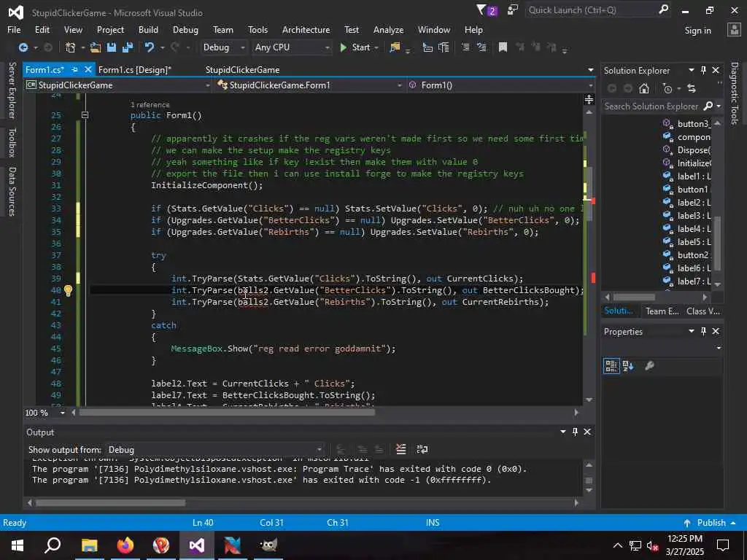The image size is (747, 560).
Task: Click the Save All icon
Action: 128,47
